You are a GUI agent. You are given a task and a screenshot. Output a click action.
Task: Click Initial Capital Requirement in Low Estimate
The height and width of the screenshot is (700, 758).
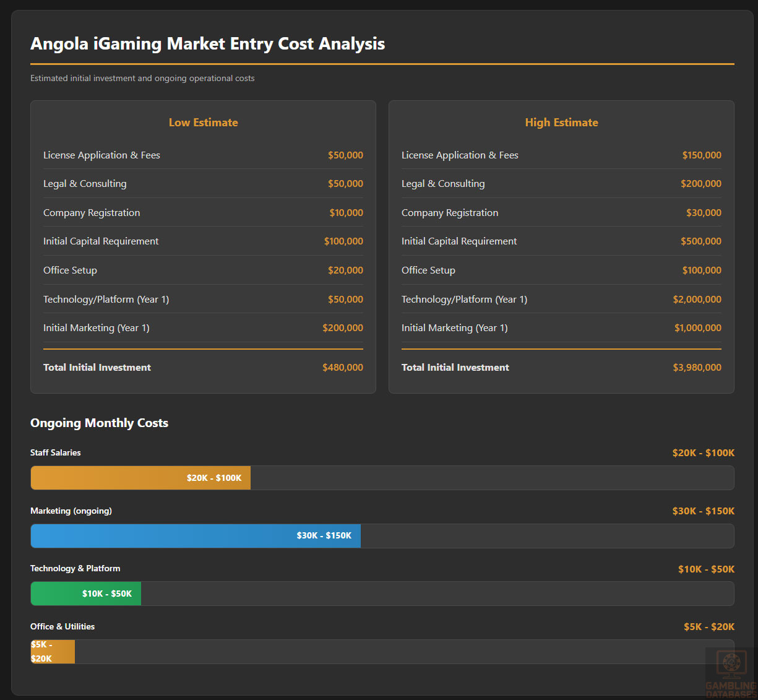tap(101, 241)
